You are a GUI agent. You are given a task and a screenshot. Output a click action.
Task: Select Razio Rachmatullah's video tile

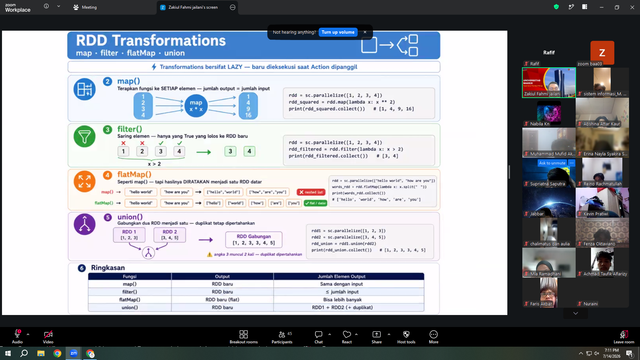tap(602, 173)
